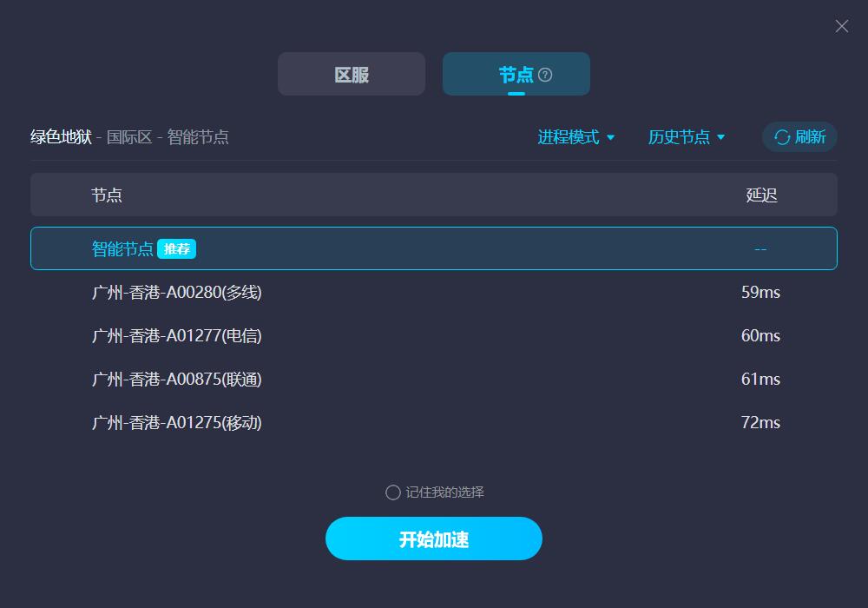Switch to the 区服 tab
Screen dimensions: 868x608
352,74
